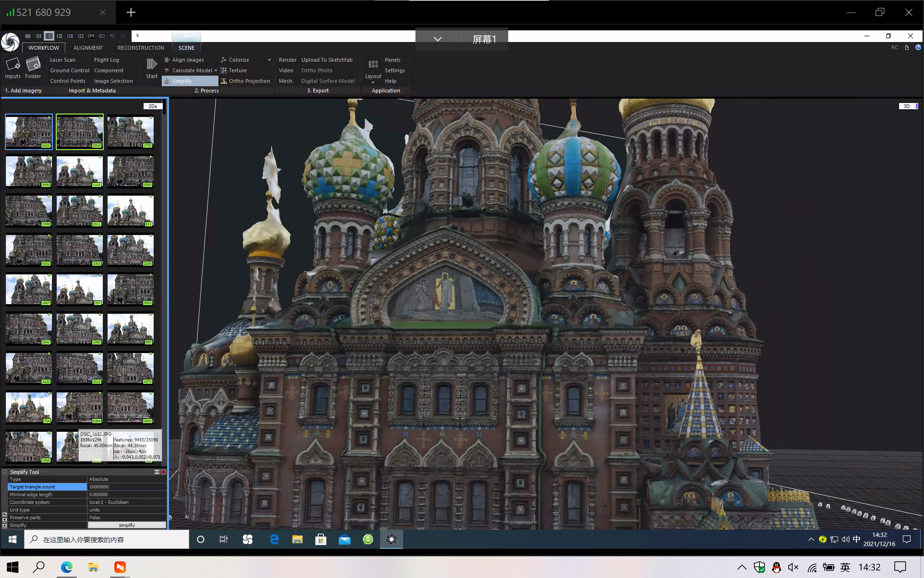This screenshot has width=924, height=578.
Task: Select the image thumbnail labeled 9455
Action: (29, 132)
